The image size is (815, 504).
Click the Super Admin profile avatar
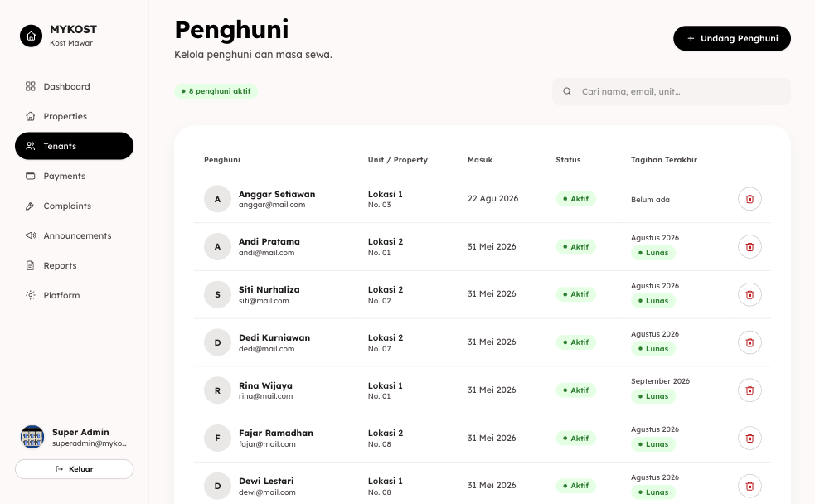(x=32, y=437)
